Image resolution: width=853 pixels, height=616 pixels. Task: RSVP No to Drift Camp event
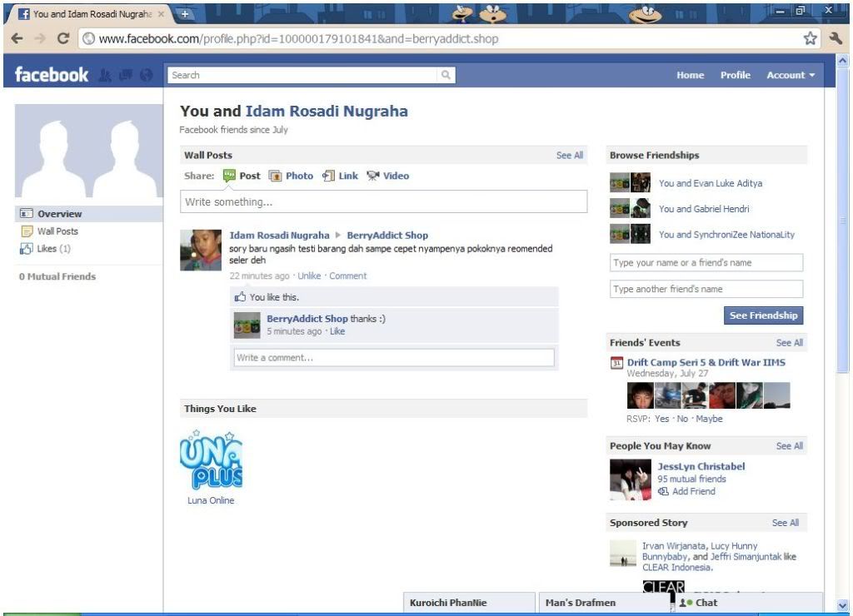[682, 419]
